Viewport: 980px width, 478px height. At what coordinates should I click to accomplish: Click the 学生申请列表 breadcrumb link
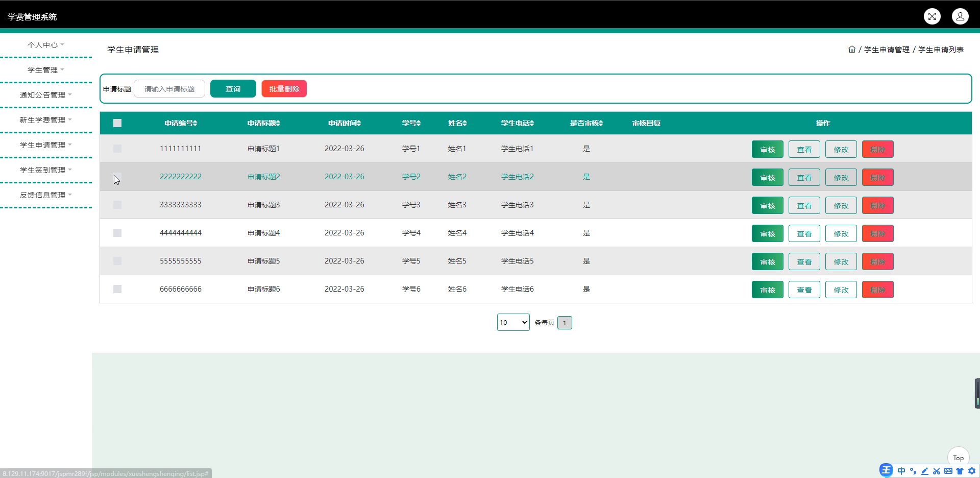[941, 50]
